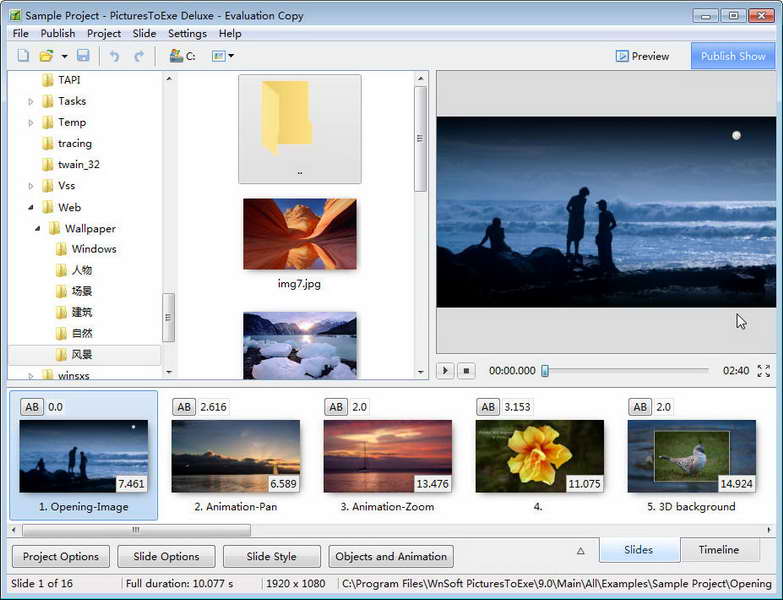Open the Help menu
This screenshot has width=783, height=600.
230,33
